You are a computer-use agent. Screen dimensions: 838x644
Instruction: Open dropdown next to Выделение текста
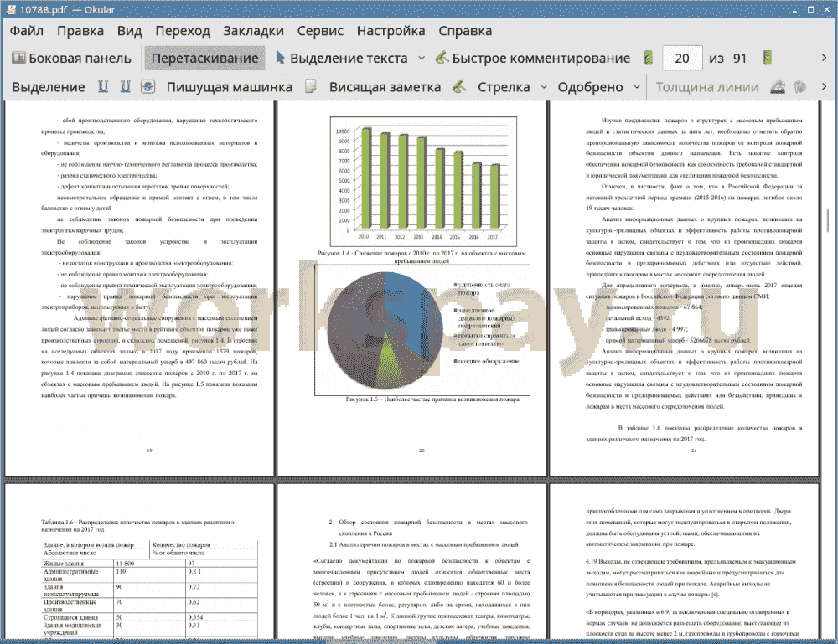[422, 58]
